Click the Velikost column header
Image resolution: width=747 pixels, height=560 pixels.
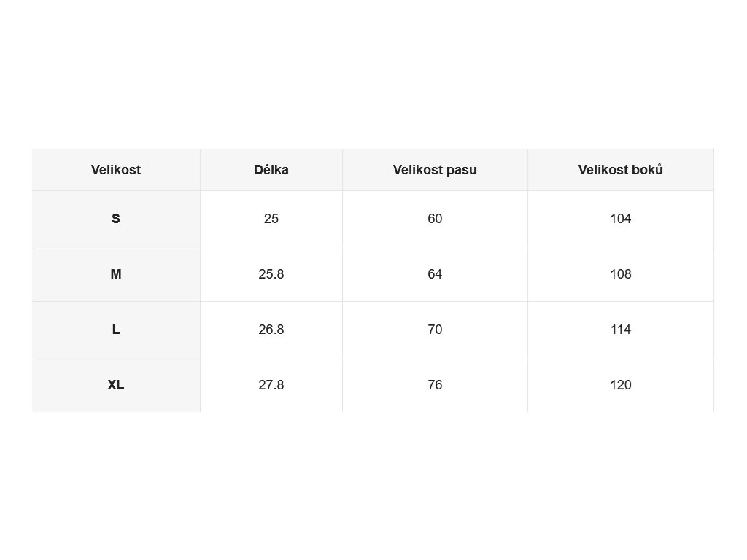click(x=116, y=170)
